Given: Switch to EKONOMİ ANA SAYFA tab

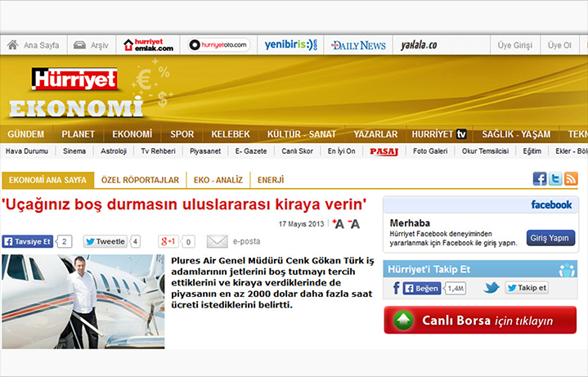Looking at the screenshot, I should [47, 180].
